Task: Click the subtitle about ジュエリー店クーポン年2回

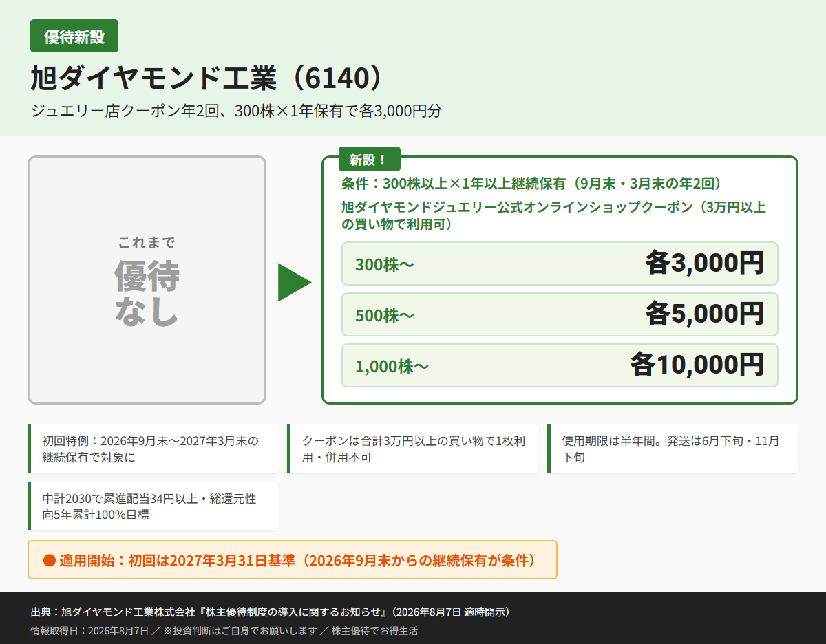Action: coord(235,111)
